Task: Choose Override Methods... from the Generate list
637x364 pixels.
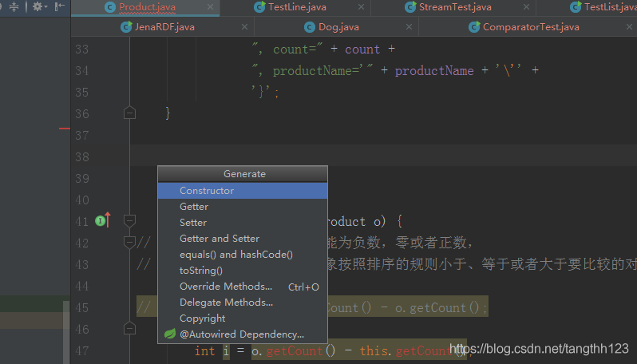Action: (226, 287)
